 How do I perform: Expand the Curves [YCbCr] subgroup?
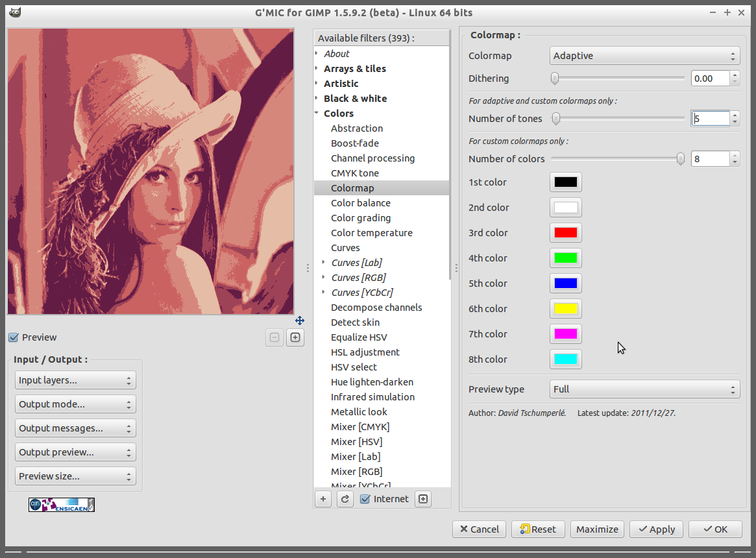(x=324, y=292)
